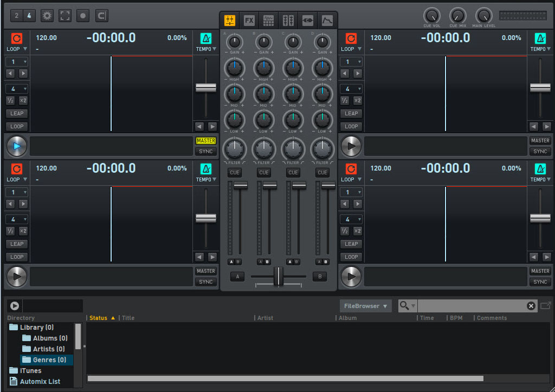Click the detach browser window icon
The image size is (555, 392).
[x=545, y=305]
